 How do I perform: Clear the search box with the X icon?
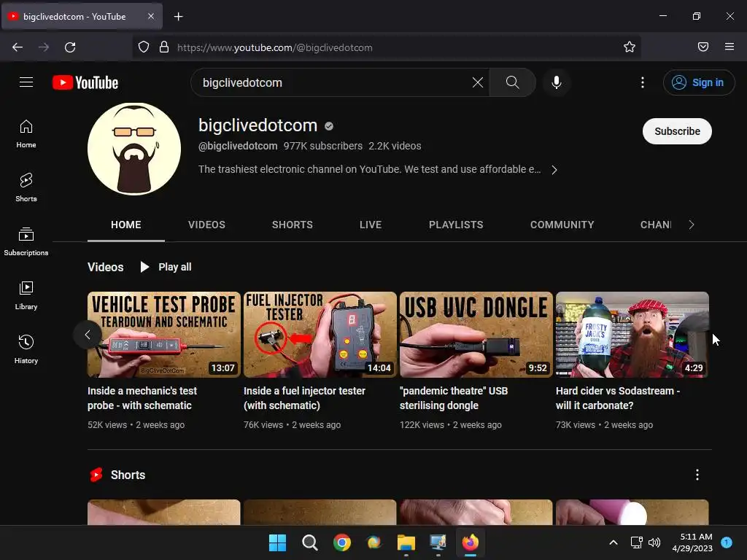(x=477, y=82)
